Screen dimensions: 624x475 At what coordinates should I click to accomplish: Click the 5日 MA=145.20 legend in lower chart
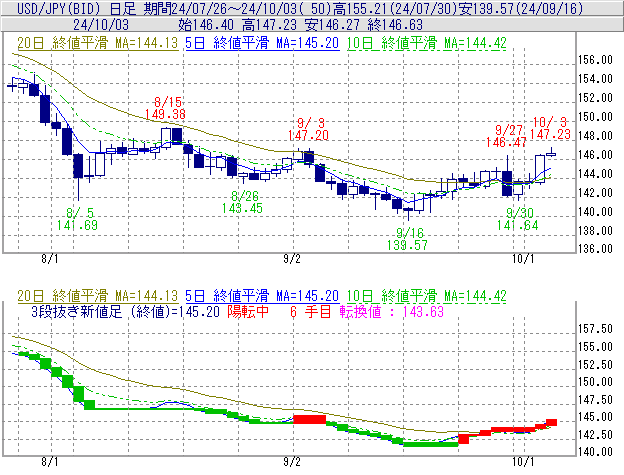click(x=262, y=296)
